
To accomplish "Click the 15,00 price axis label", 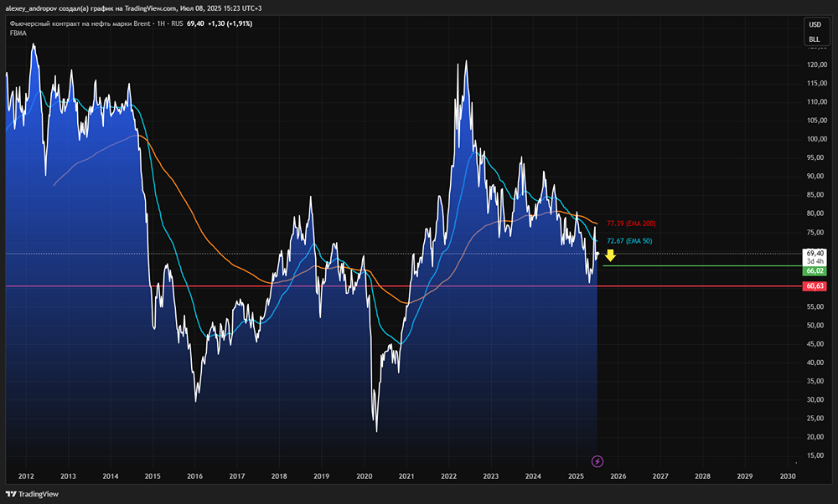I will tap(815, 455).
